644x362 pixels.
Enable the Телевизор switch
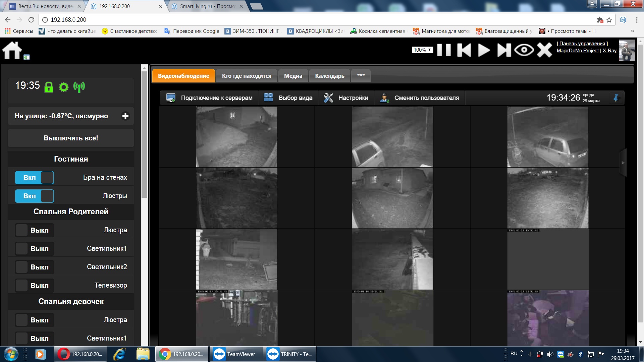click(35, 286)
